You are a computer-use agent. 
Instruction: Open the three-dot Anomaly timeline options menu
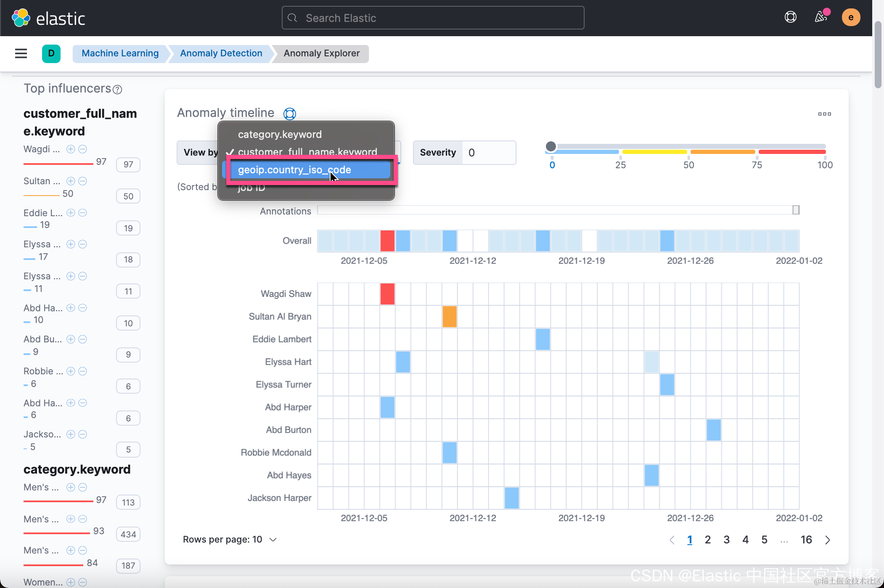(x=824, y=114)
